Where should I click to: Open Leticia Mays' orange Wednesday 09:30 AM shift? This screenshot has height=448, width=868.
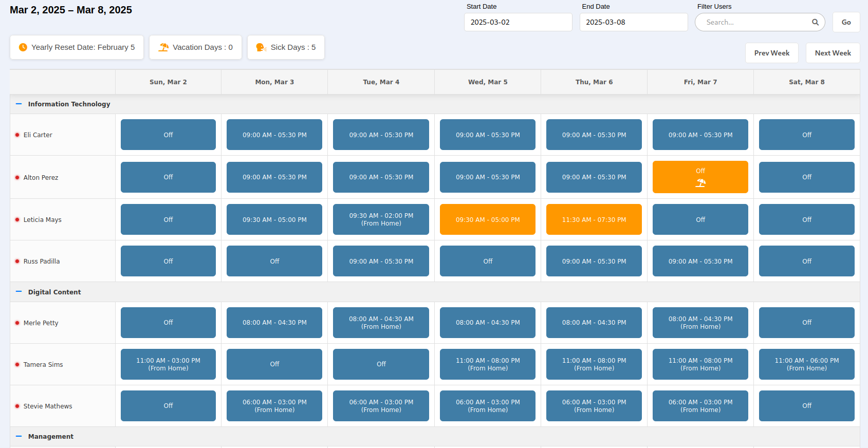pyautogui.click(x=488, y=219)
